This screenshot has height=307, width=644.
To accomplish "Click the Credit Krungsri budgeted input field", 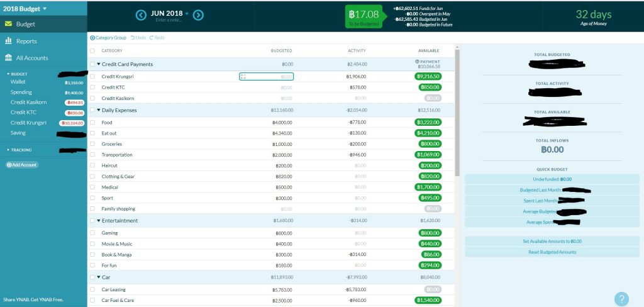I will click(267, 77).
